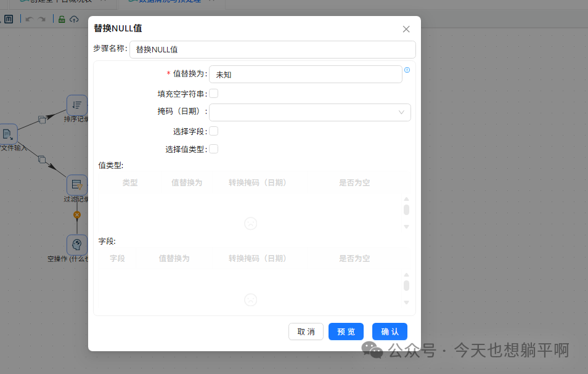
Task: Click the 值替换为 header in the 值类型 table
Action: 187,182
